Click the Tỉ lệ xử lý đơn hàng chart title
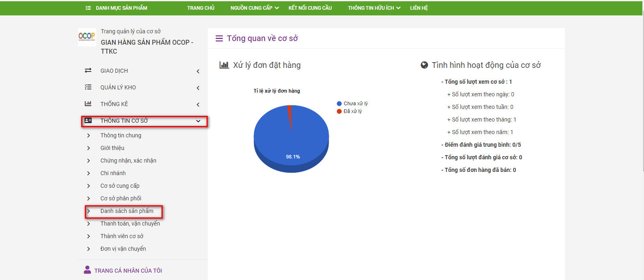The width and height of the screenshot is (644, 280). pyautogui.click(x=277, y=91)
